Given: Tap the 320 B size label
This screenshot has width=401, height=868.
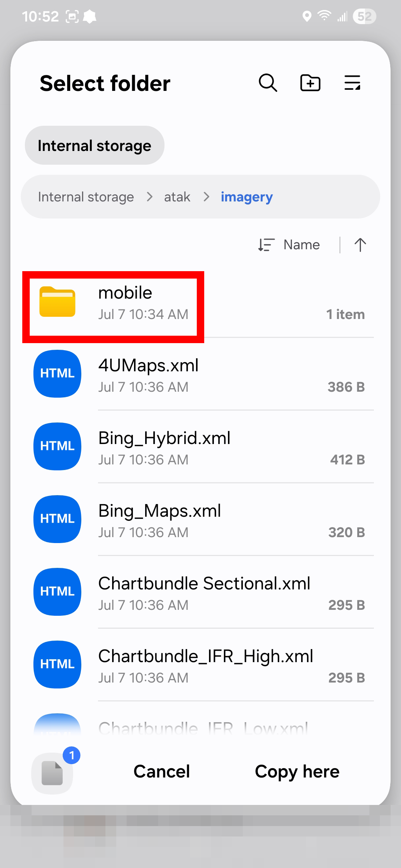Looking at the screenshot, I should click(x=346, y=532).
